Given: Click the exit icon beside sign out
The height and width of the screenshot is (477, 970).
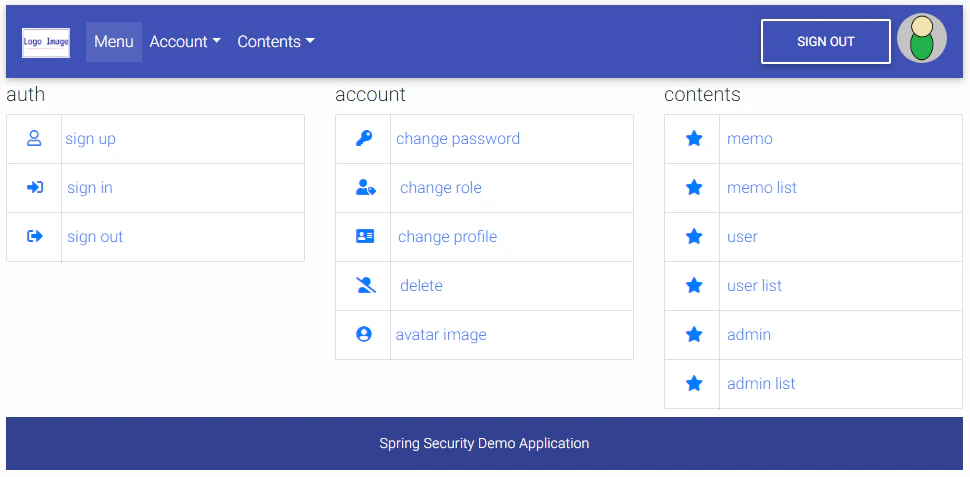Looking at the screenshot, I should tap(35, 236).
